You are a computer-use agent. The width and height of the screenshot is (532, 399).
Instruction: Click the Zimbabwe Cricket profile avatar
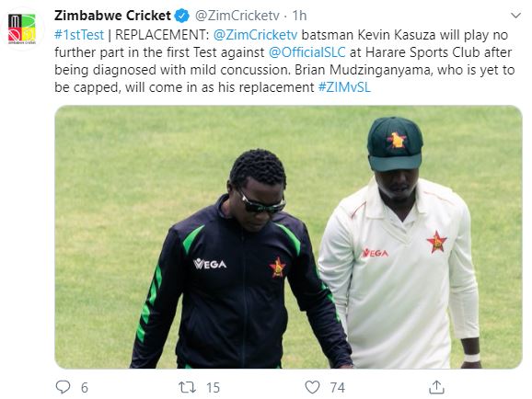pos(22,28)
